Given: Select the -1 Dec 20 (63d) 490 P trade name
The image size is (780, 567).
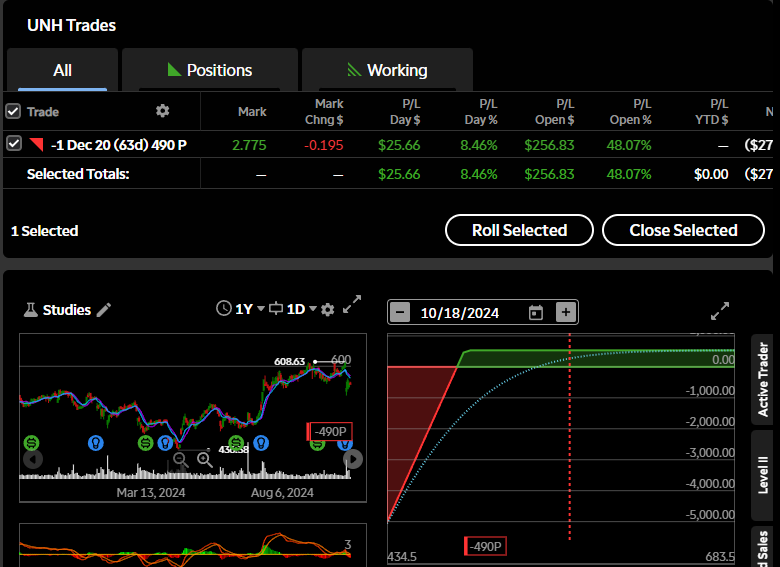Looking at the screenshot, I should [119, 145].
